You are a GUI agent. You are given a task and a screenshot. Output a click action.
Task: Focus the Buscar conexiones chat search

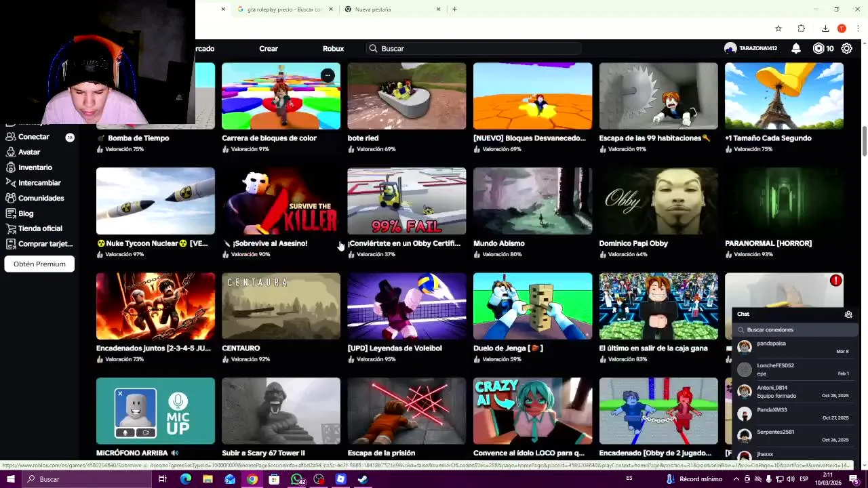795,330
